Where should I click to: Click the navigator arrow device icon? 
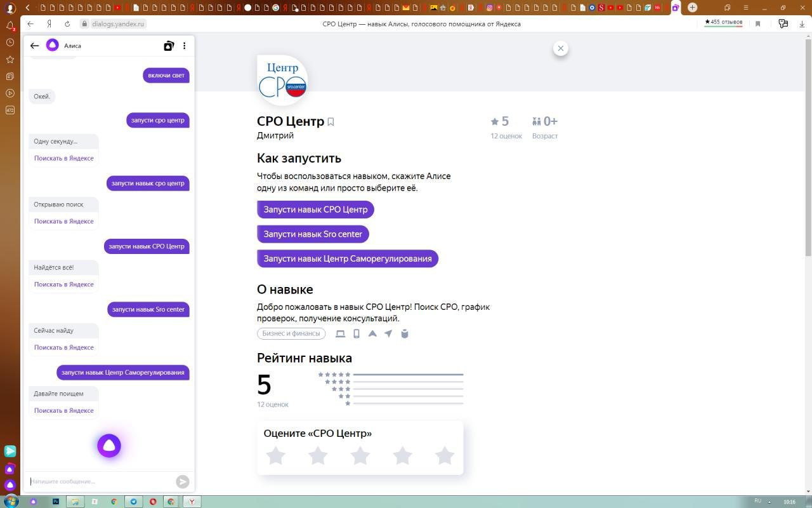372,333
